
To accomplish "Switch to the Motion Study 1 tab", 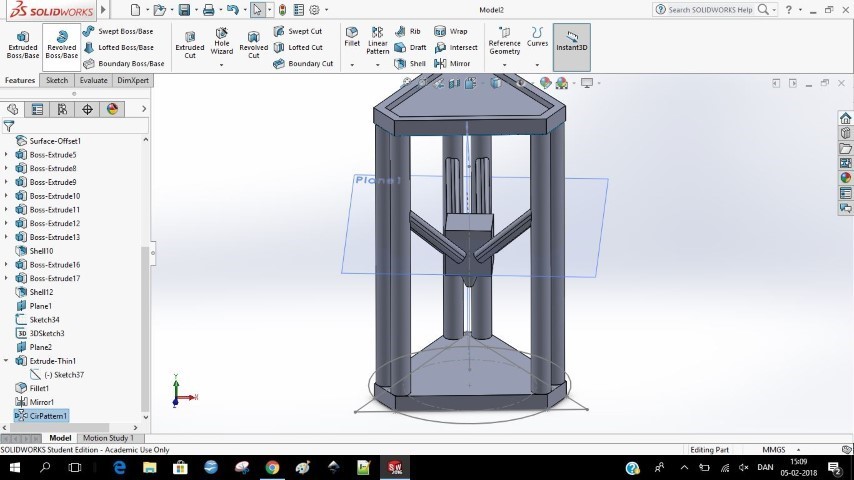I will [x=108, y=438].
